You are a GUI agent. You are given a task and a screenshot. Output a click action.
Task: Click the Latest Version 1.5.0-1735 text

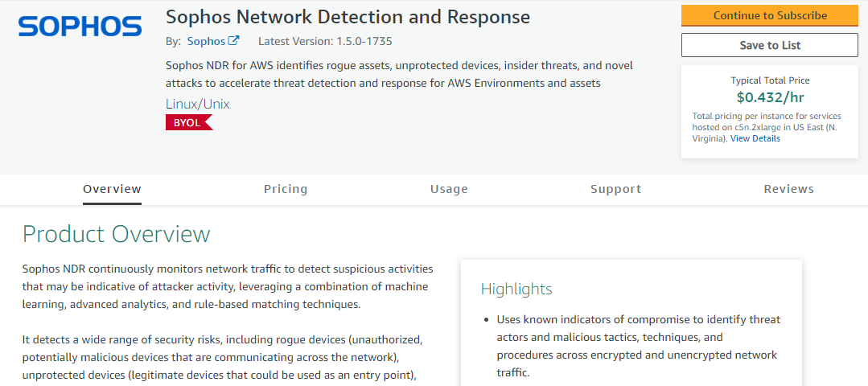click(325, 41)
